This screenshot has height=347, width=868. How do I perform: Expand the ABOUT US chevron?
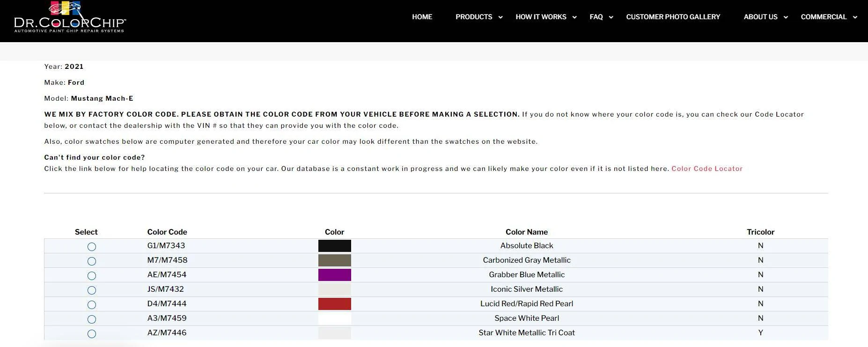coord(786,17)
